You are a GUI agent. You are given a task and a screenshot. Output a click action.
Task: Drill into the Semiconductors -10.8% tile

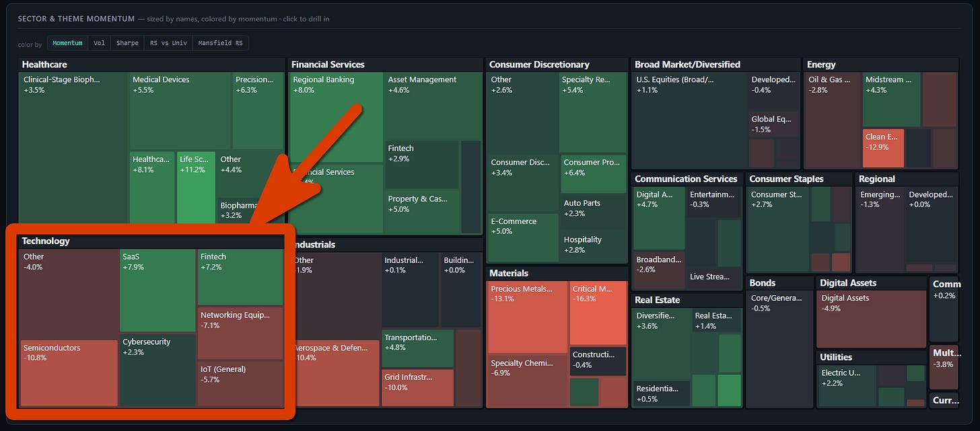pyautogui.click(x=69, y=373)
